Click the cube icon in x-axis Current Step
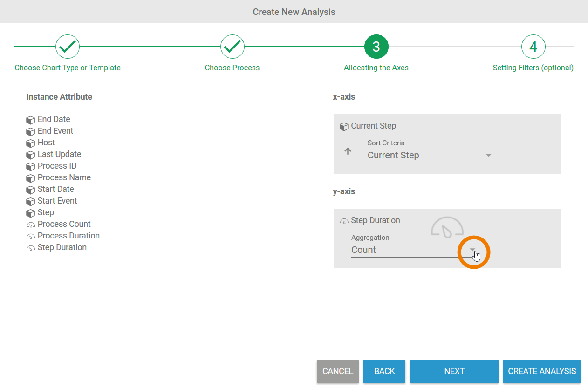Screen dimensions: 588x388 (344, 126)
